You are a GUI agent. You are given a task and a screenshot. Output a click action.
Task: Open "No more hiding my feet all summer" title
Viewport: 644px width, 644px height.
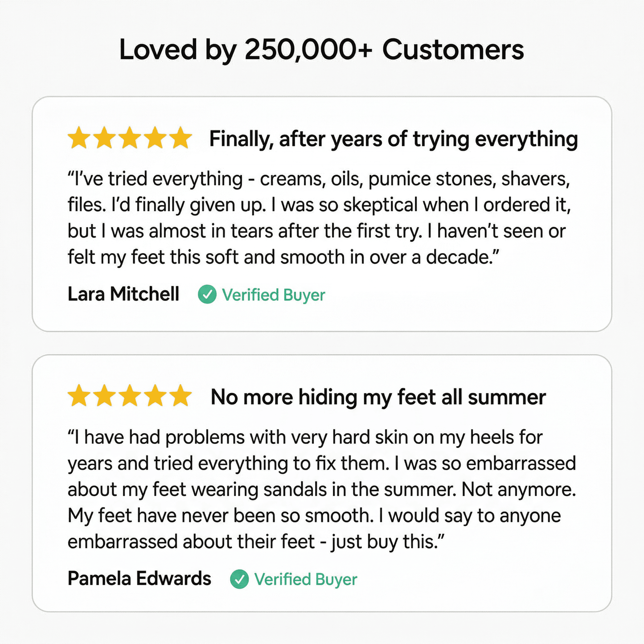(378, 397)
